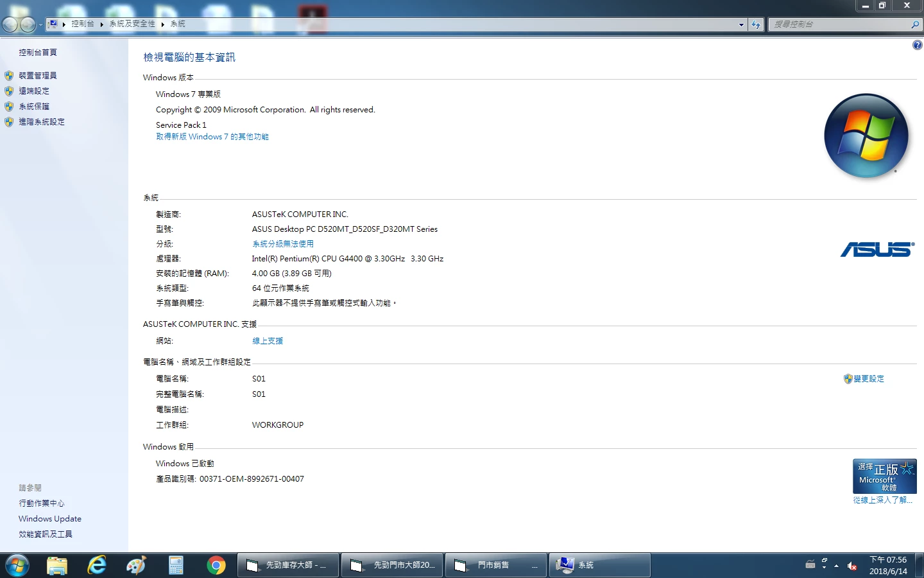
Task: Open 裝置管理員 from the sidebar
Action: [38, 76]
